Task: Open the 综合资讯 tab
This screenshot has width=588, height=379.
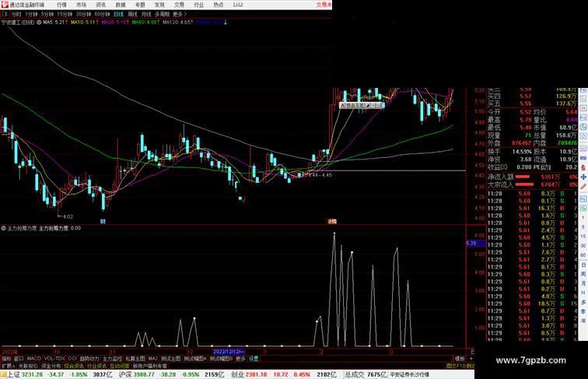Action: [x=74, y=366]
